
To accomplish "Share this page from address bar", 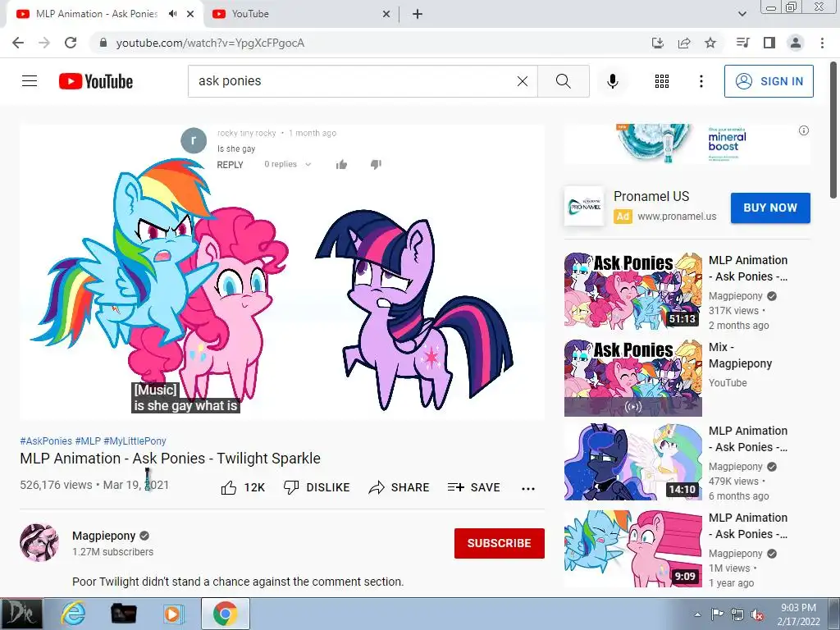I will click(684, 43).
